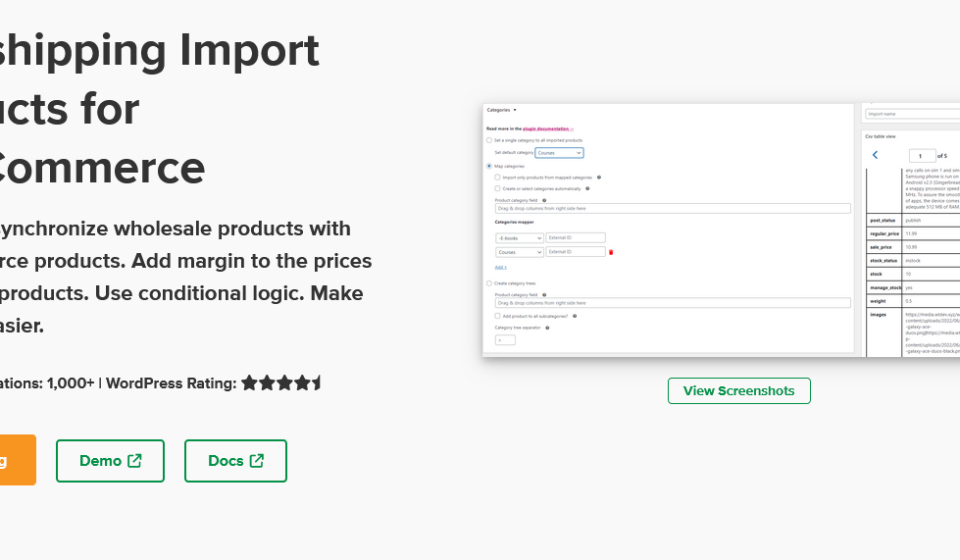This screenshot has height=560, width=960.
Task: Open the Demo link button
Action: [x=110, y=461]
